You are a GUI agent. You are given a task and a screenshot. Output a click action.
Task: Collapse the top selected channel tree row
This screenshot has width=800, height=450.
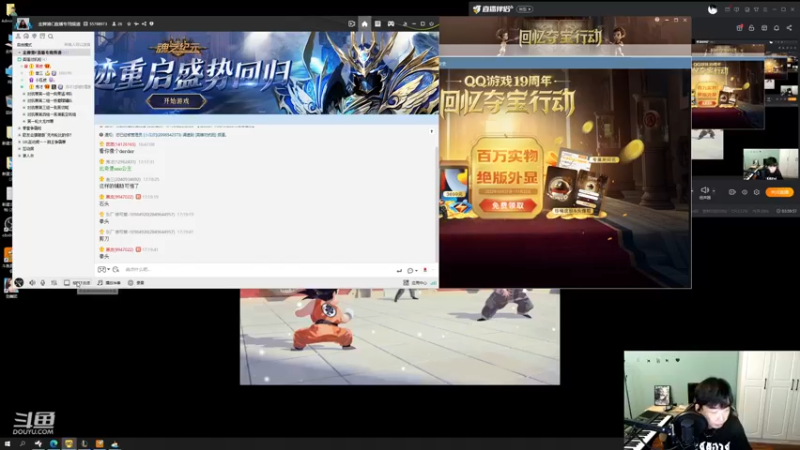click(x=20, y=52)
